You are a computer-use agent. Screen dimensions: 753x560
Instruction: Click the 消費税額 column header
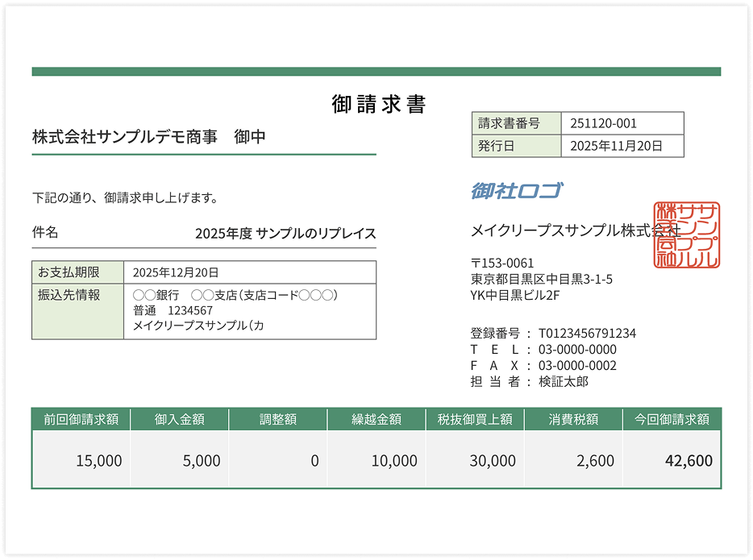click(573, 419)
